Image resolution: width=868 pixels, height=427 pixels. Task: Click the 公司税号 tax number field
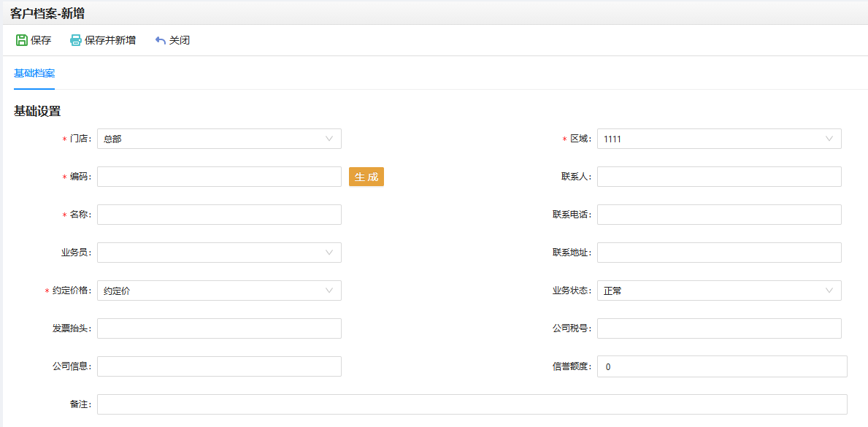(x=719, y=328)
